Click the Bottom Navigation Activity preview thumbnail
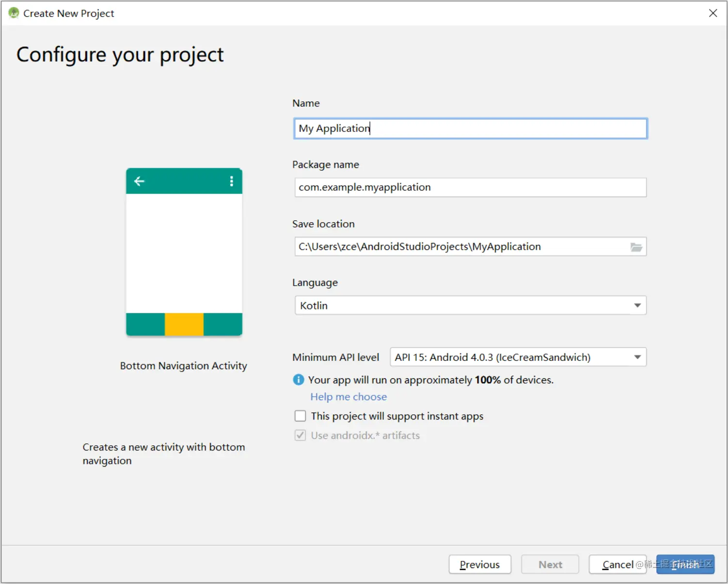This screenshot has height=584, width=728. click(x=184, y=252)
